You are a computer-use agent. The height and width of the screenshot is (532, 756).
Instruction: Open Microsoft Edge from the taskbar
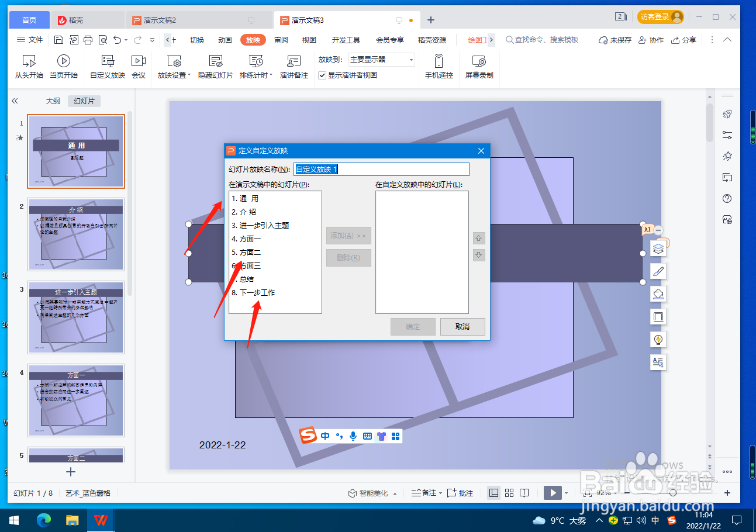pos(44,520)
